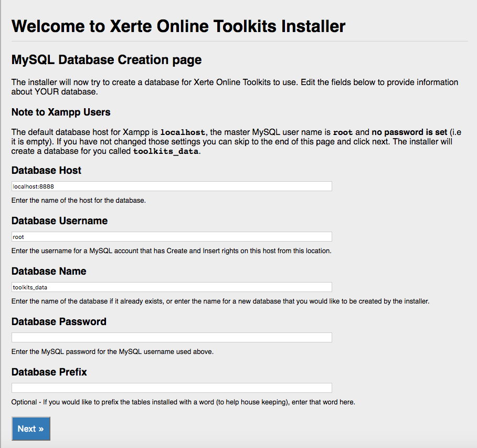Click the 'Database Prefix' label
The height and width of the screenshot is (448, 477).
pyautogui.click(x=49, y=372)
